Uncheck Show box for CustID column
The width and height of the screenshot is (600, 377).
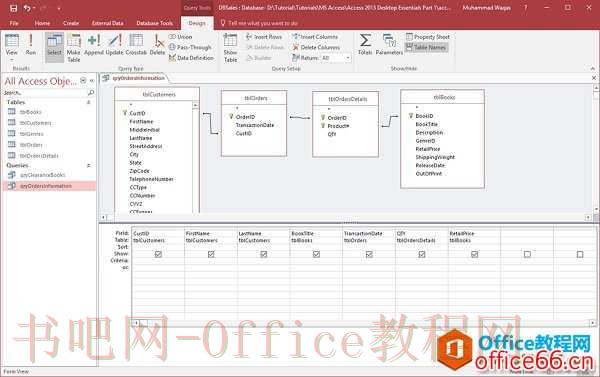click(x=158, y=254)
